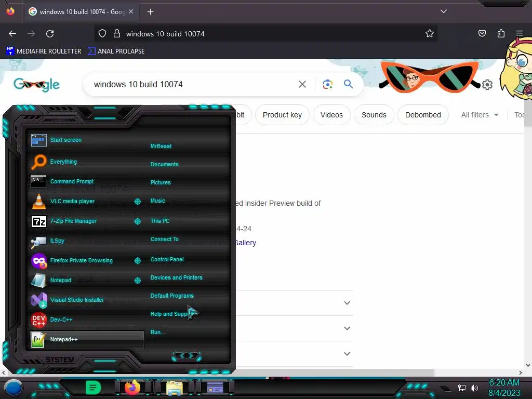532x399 pixels.
Task: Open Firefox Private Browsing
Action: click(x=82, y=261)
